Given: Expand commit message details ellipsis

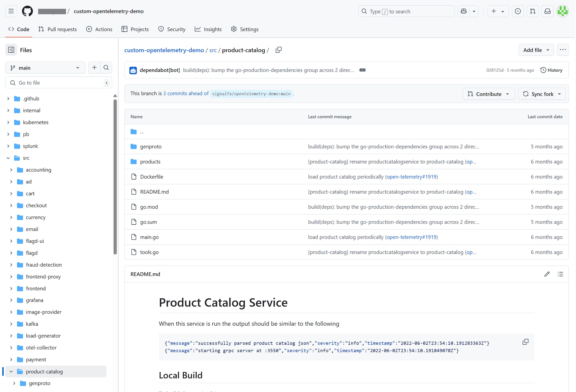Looking at the screenshot, I should pos(363,70).
